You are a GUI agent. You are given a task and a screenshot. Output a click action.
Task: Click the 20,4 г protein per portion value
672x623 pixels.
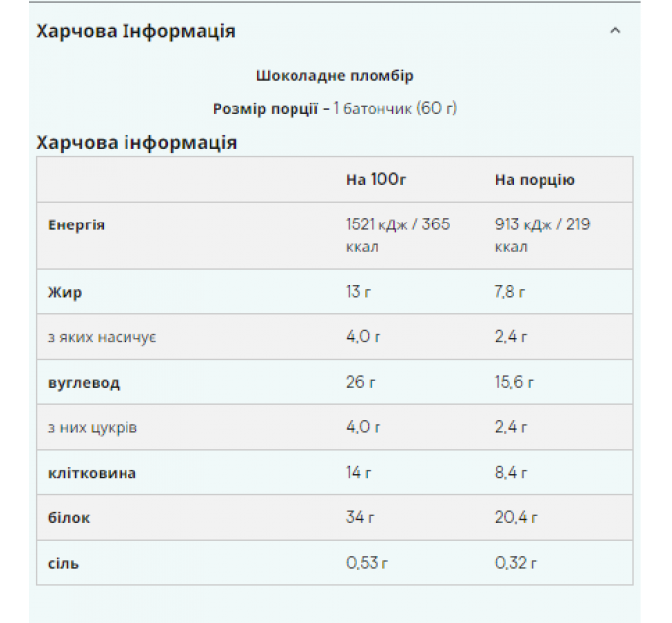tap(516, 517)
